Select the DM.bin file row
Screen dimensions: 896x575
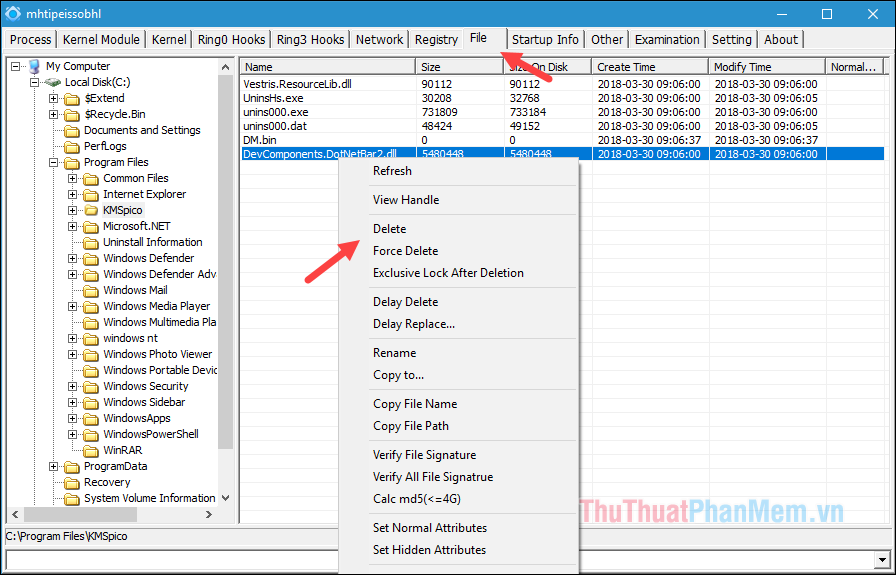click(562, 140)
